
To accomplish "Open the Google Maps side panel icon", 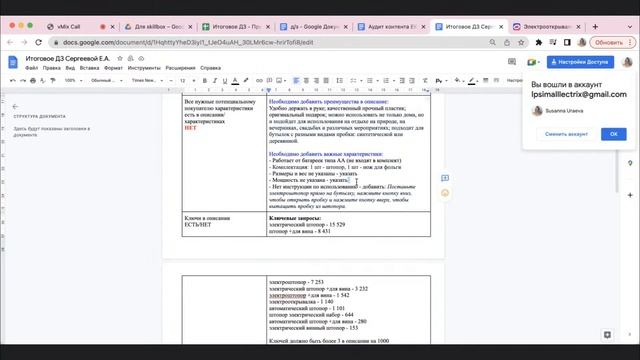I will pyautogui.click(x=630, y=163).
